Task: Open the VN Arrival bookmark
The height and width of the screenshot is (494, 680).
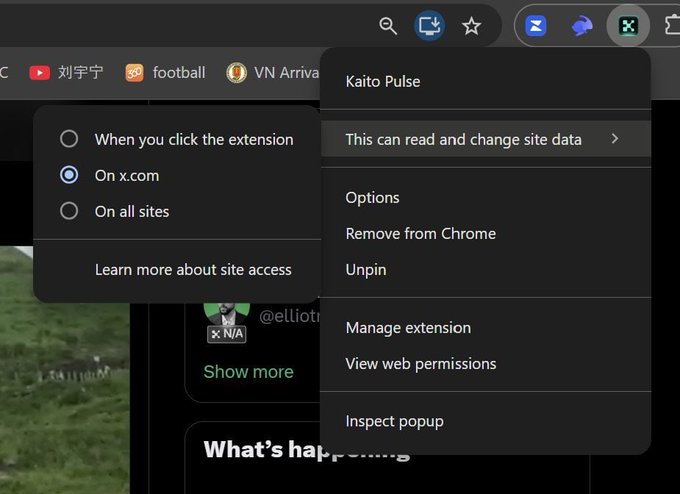Action: pyautogui.click(x=273, y=72)
